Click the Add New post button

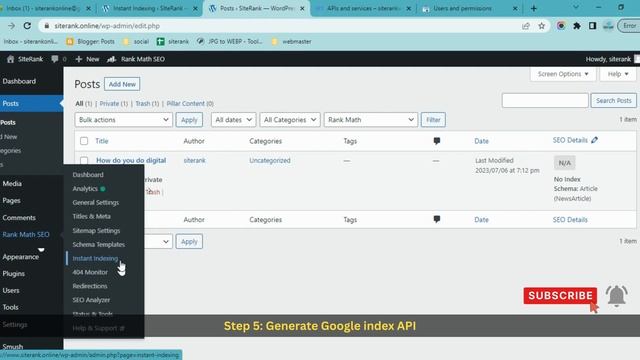tap(122, 84)
